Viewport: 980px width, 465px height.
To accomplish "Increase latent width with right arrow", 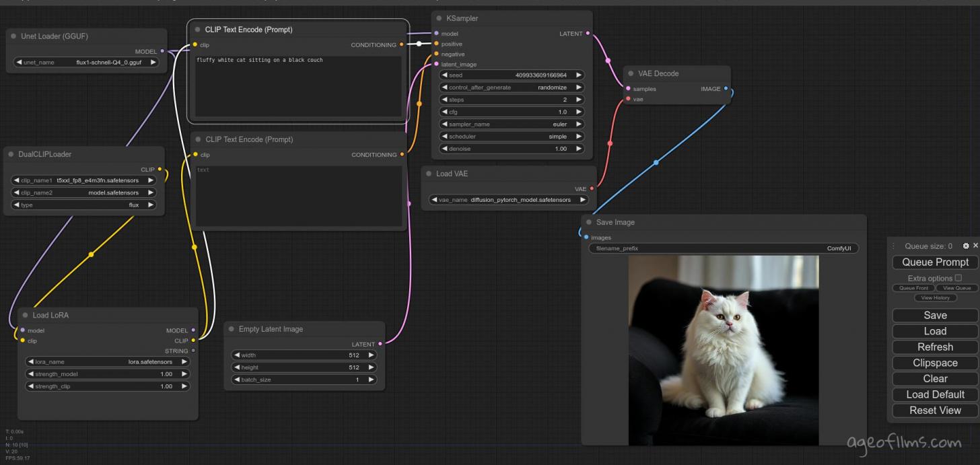I will (x=372, y=355).
